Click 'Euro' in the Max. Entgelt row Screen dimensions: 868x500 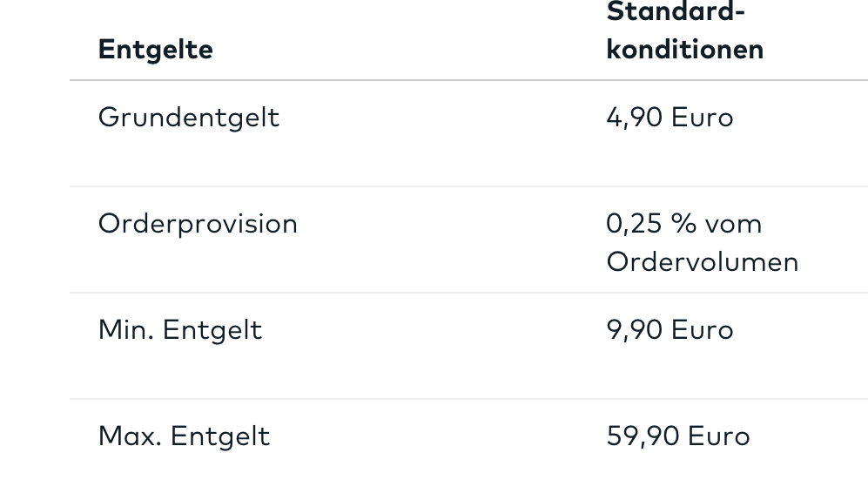click(x=719, y=436)
